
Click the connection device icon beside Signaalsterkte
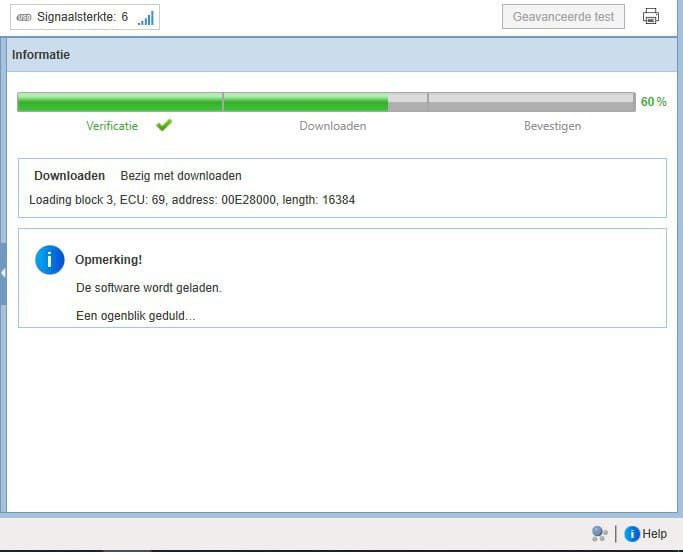point(24,17)
